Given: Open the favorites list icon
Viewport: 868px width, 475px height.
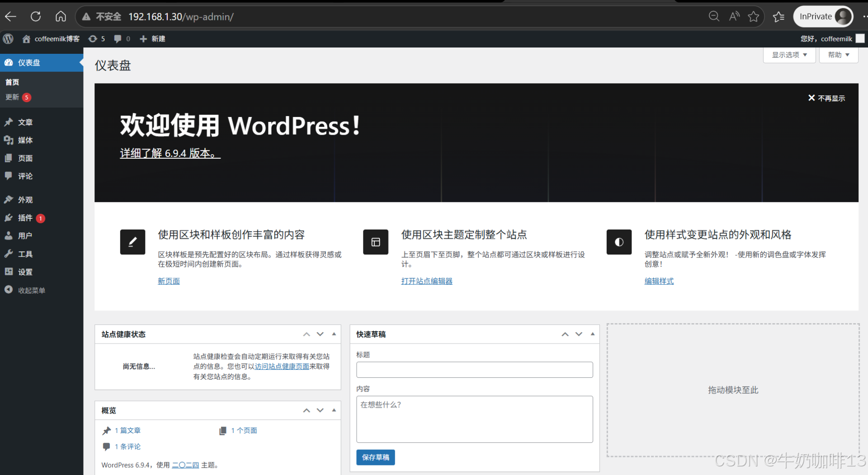Looking at the screenshot, I should 778,17.
